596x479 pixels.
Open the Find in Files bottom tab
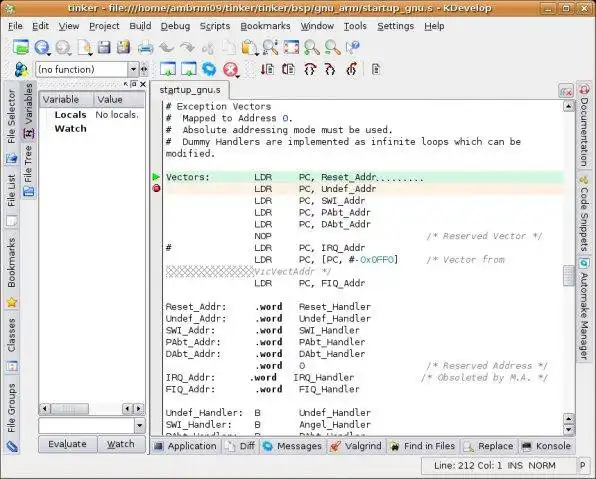pyautogui.click(x=423, y=446)
